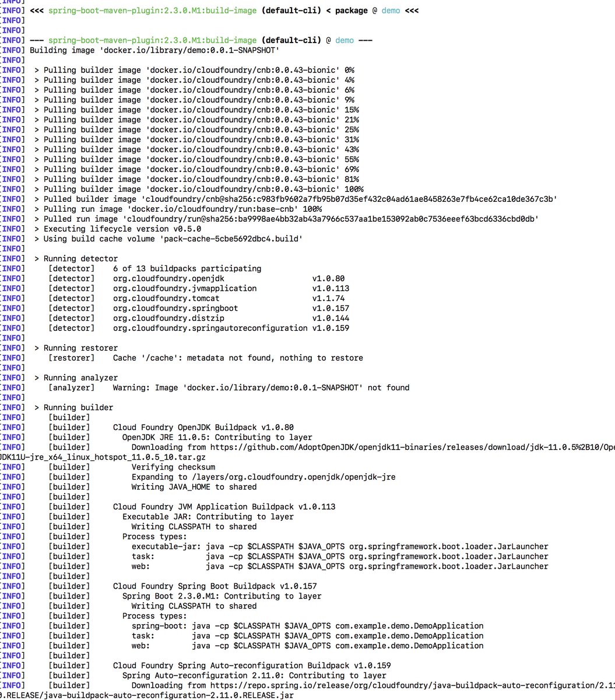Click version 'v1.0.159' in the detector list
The image size is (615, 700).
click(x=331, y=328)
